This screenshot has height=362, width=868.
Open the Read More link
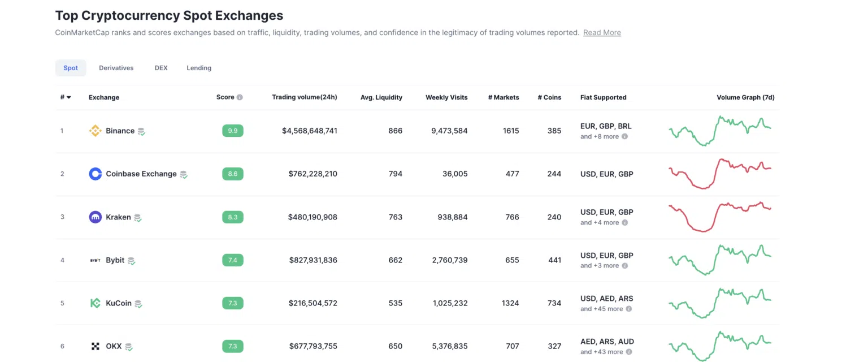[602, 33]
